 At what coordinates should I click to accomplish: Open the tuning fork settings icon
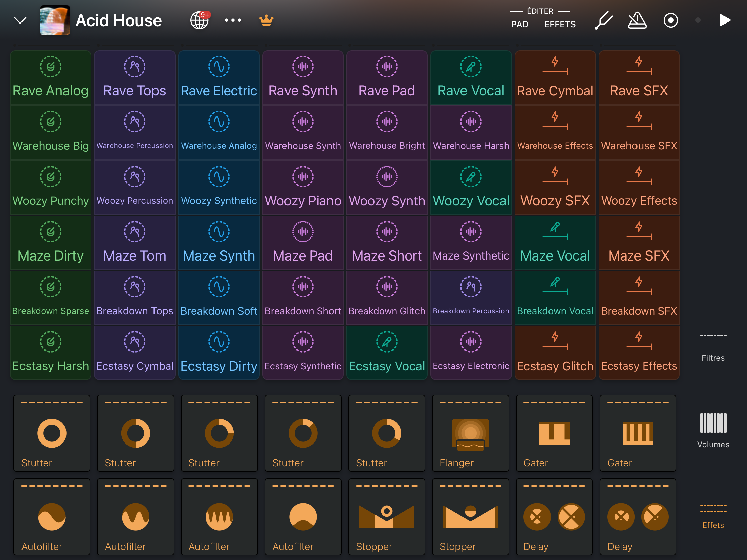click(604, 20)
